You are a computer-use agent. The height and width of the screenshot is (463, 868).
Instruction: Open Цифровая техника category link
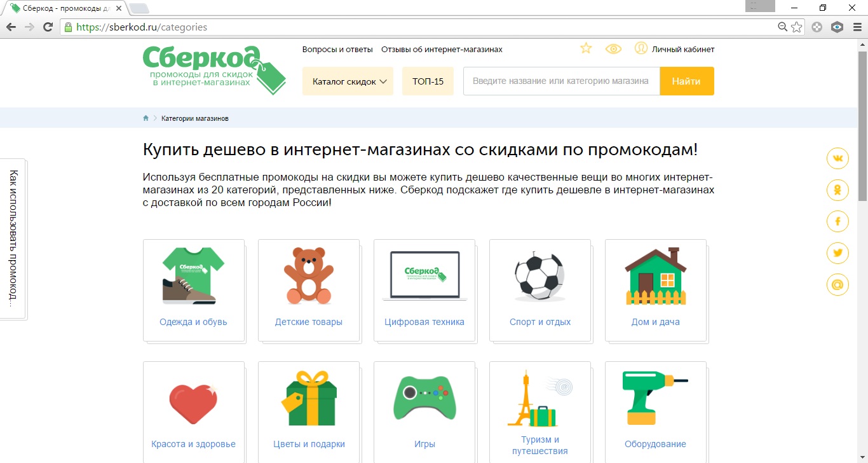(424, 322)
